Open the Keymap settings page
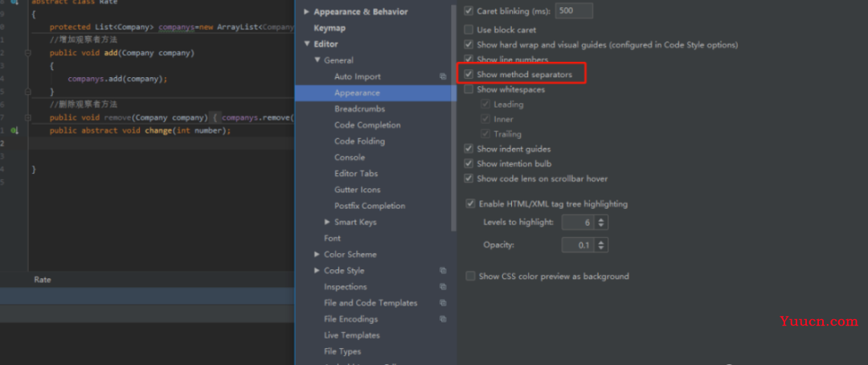 330,27
